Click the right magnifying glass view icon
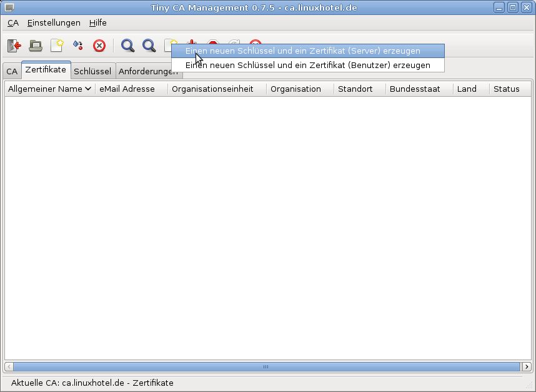This screenshot has height=392, width=536. point(149,46)
